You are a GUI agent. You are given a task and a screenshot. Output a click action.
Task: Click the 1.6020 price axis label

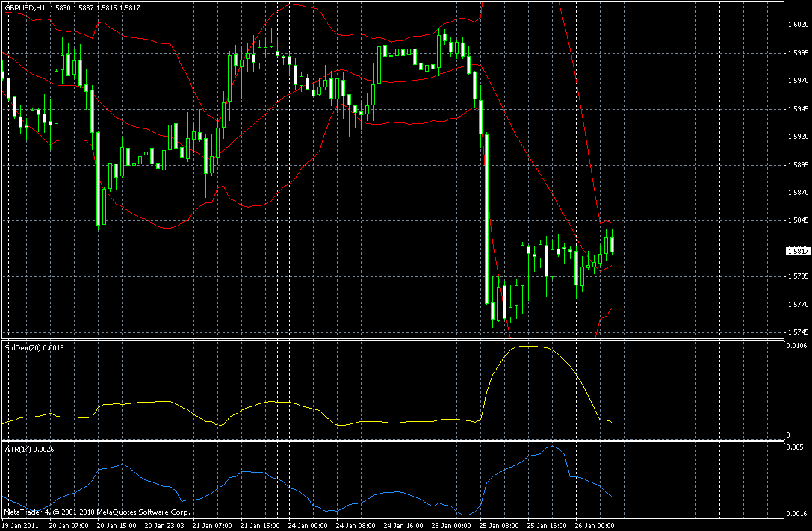pos(798,25)
